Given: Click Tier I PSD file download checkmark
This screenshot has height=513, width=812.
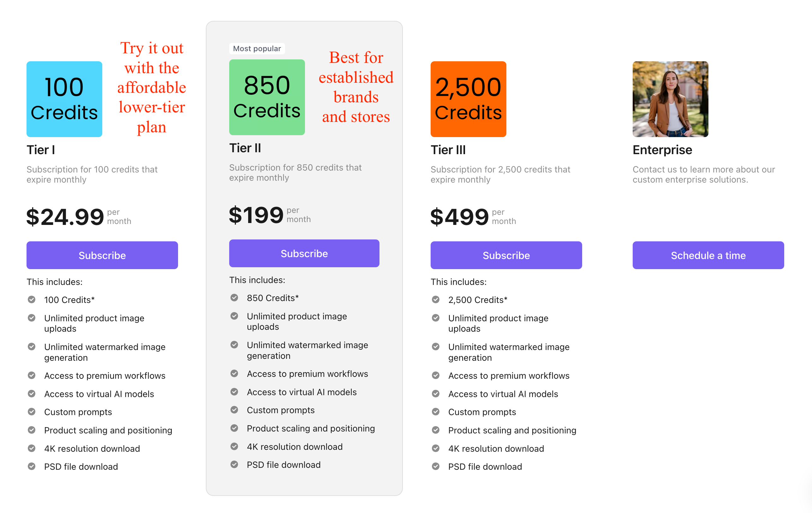Looking at the screenshot, I should pos(32,466).
